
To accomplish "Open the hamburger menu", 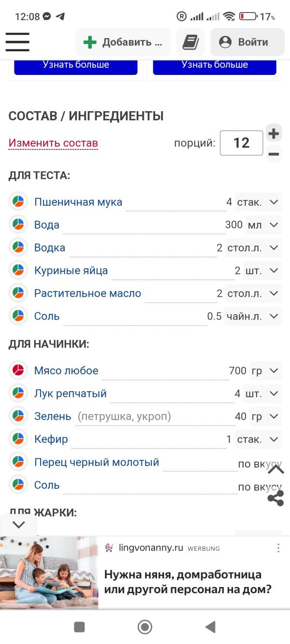I will click(17, 42).
